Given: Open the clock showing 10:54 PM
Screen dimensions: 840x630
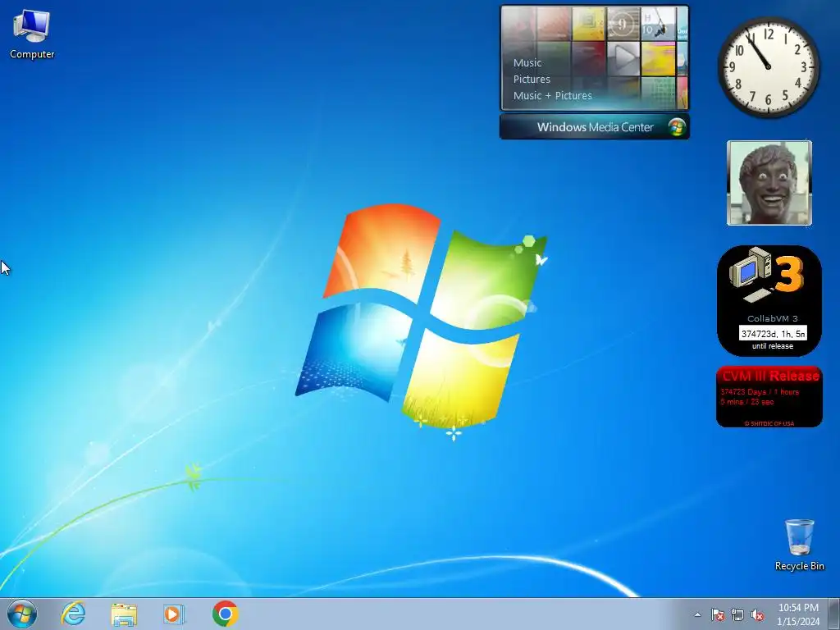Looking at the screenshot, I should point(798,614).
